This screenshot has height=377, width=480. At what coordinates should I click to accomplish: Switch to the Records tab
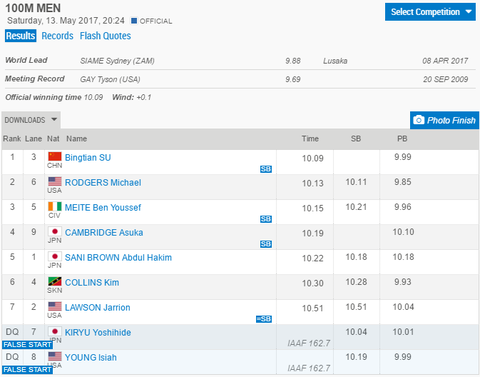click(x=57, y=36)
